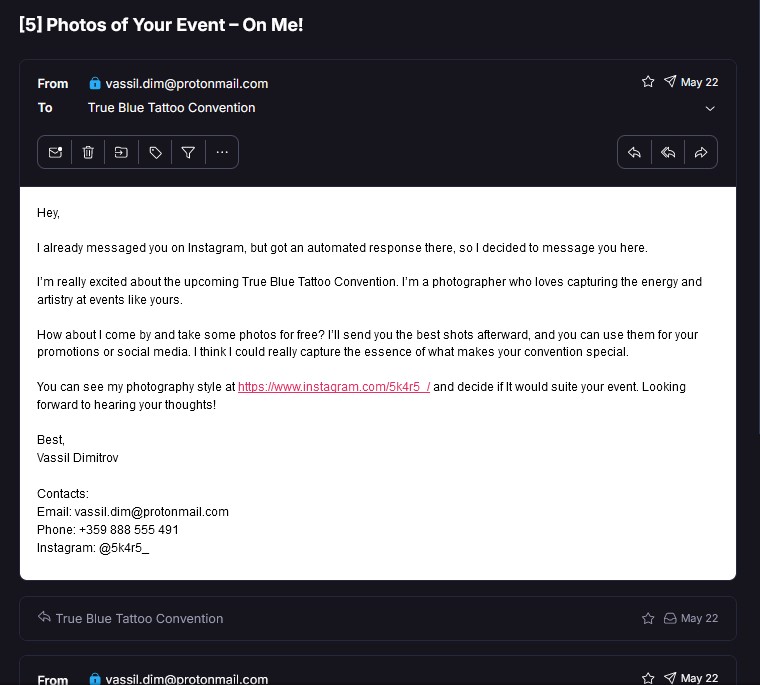Star the first message from vassil.dim
The width and height of the screenshot is (760, 685).
pyautogui.click(x=648, y=82)
